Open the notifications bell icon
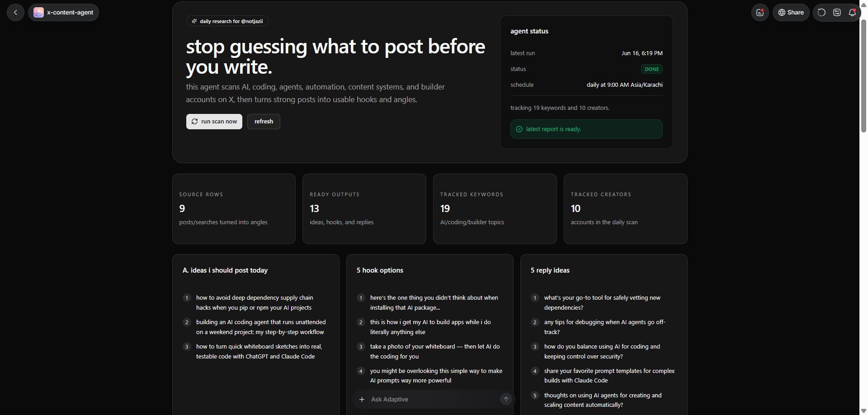This screenshot has height=415, width=868. (x=852, y=13)
